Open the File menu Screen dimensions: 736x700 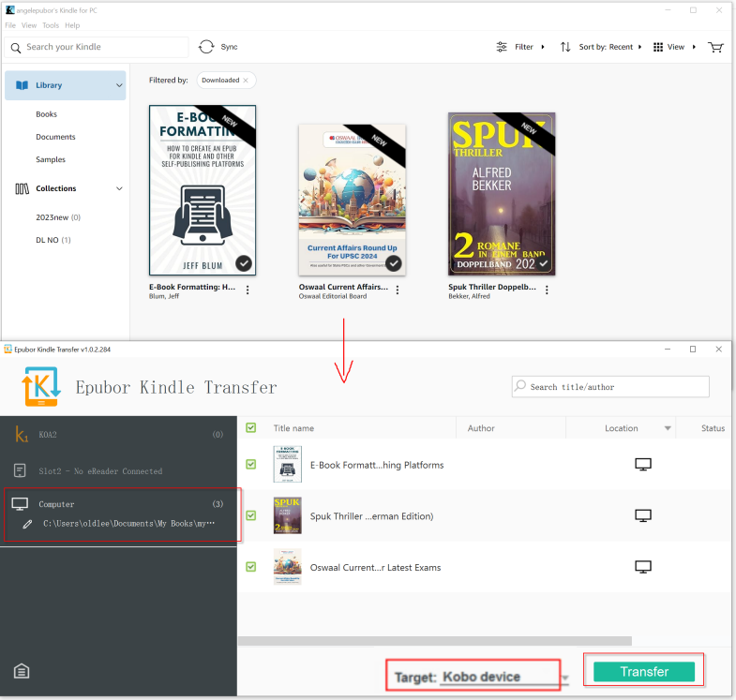[10, 25]
